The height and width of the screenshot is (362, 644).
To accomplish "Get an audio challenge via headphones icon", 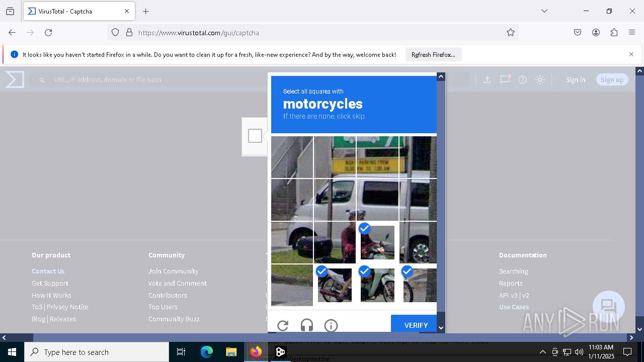I will click(307, 325).
